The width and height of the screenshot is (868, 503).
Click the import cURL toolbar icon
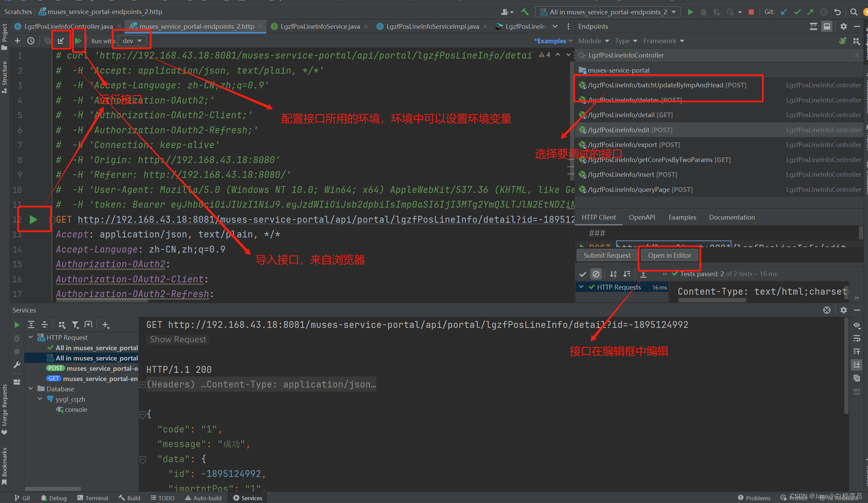point(61,41)
